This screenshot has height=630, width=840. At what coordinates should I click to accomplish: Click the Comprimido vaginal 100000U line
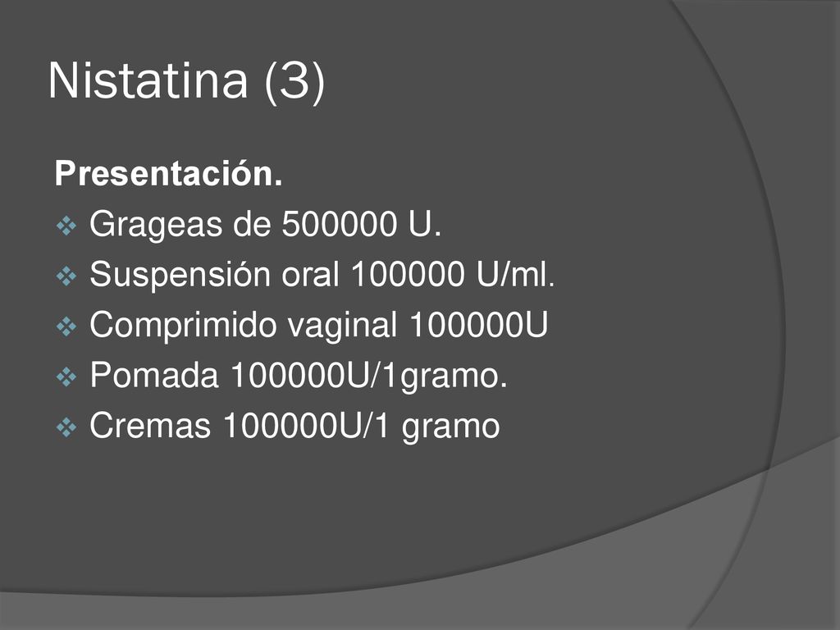coord(319,325)
